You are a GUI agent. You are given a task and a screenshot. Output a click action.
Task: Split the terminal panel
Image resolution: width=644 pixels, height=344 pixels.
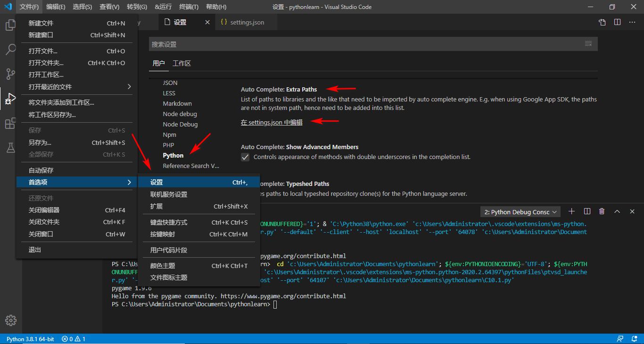coord(587,211)
